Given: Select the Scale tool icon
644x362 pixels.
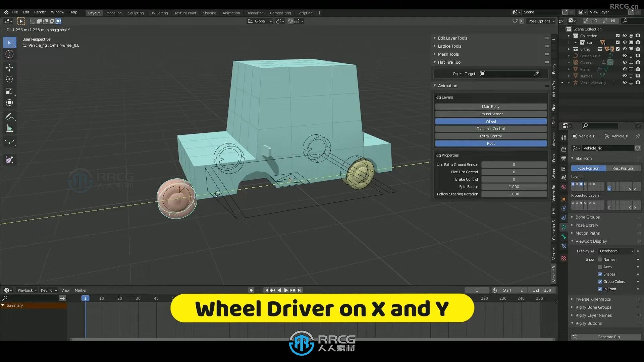Looking at the screenshot, I should 9,91.
